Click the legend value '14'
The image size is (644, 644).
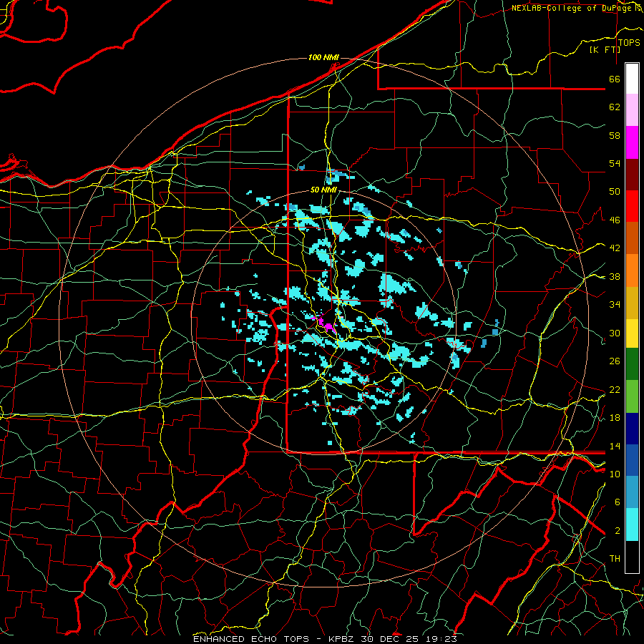[x=615, y=446]
